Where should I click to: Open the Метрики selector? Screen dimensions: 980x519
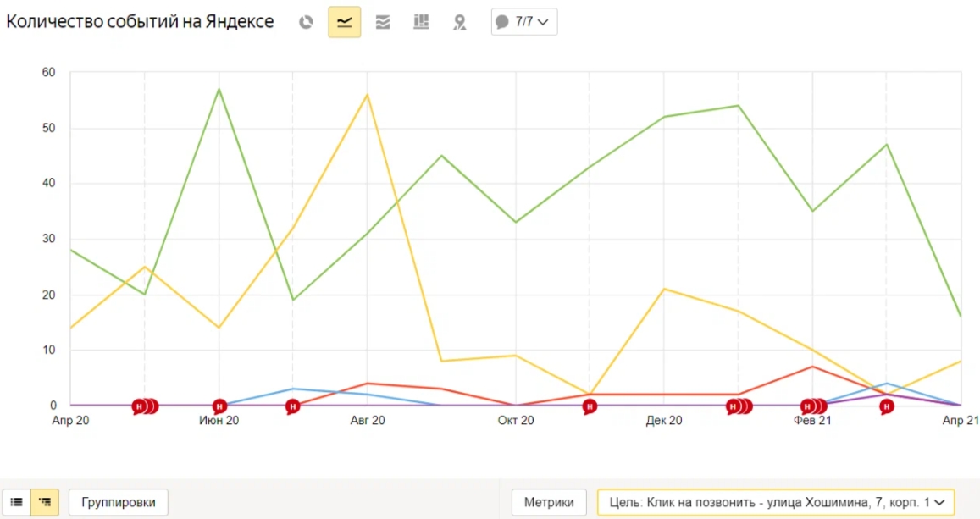tap(549, 502)
